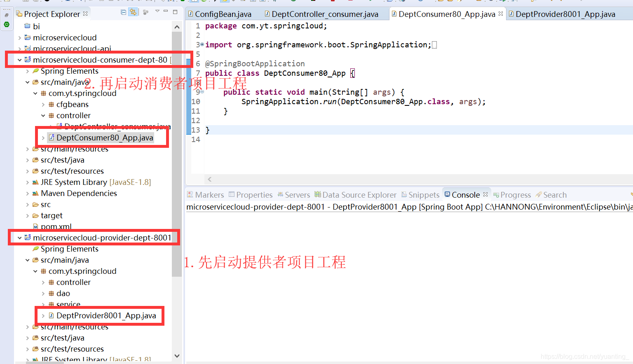
Task: Click collapsed import placeholder box on line 3
Action: point(434,45)
